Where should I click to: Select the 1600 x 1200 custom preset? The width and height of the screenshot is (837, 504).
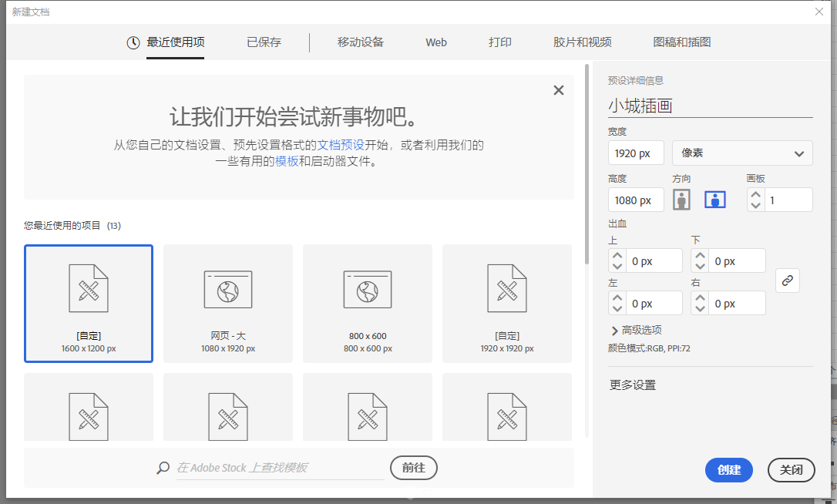pyautogui.click(x=89, y=304)
